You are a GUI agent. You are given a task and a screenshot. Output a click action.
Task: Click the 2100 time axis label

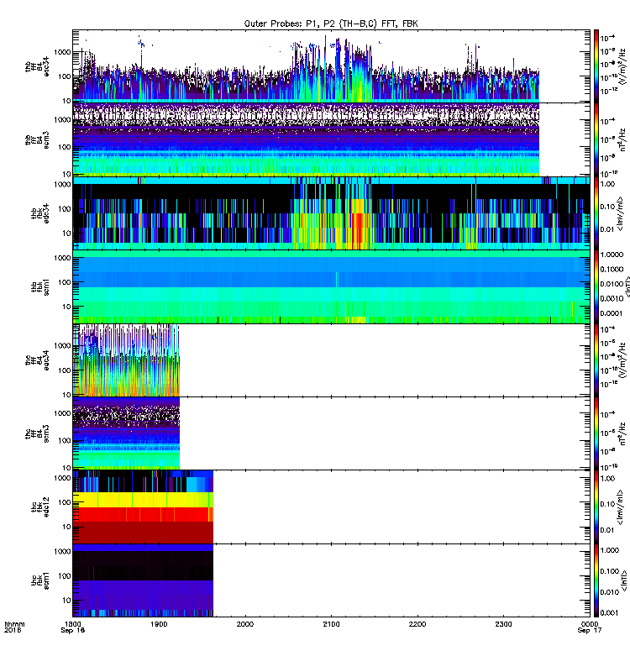pos(331,624)
